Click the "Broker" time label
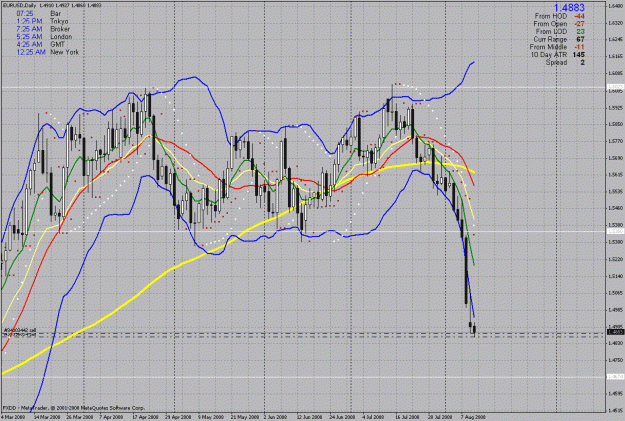This screenshot has height=421, width=625. [x=60, y=29]
